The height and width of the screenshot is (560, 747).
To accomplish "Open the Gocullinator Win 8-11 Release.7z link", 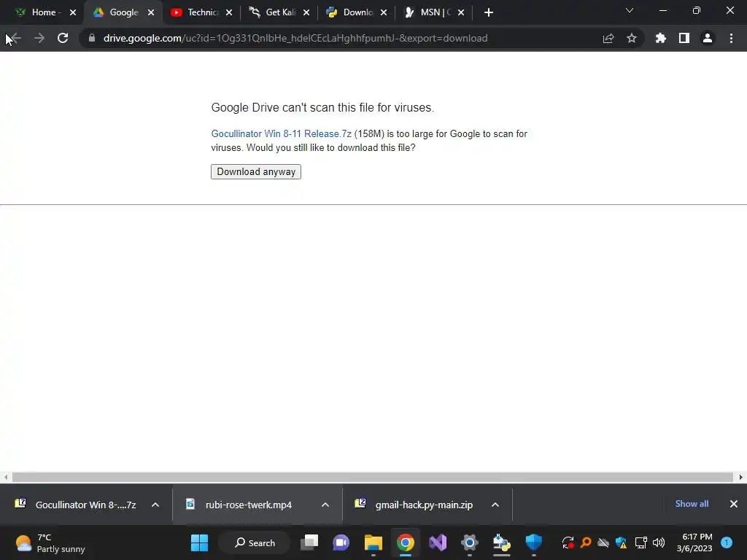I will click(281, 134).
